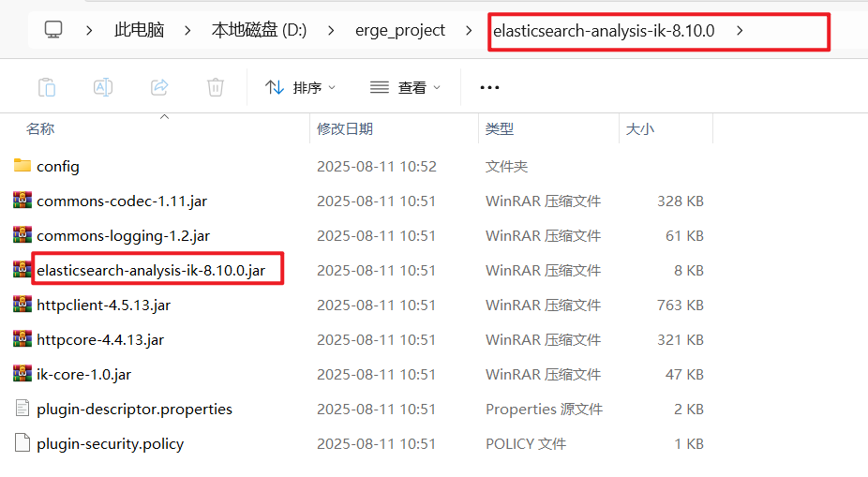Select file commons-codec-1.11.jar
This screenshot has height=477, width=868.
(x=122, y=201)
